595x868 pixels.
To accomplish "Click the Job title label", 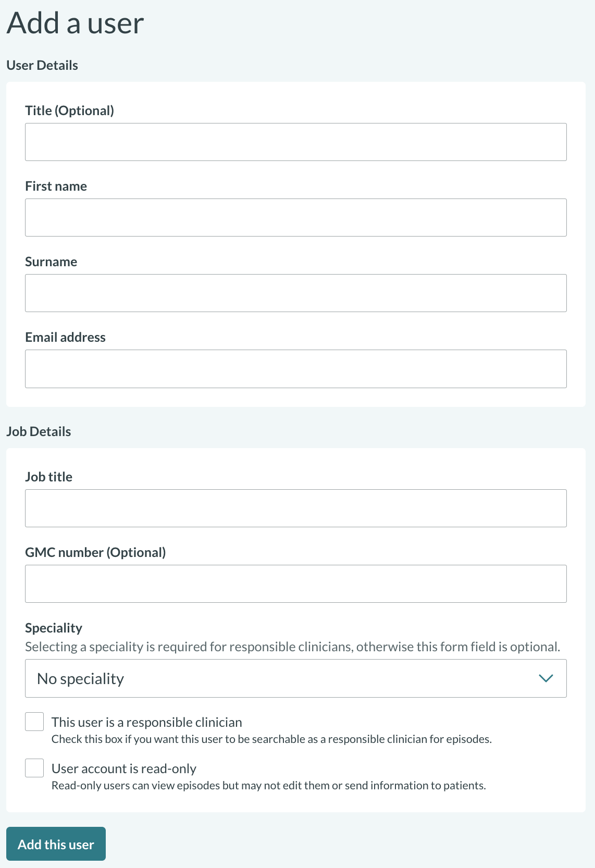I will (x=48, y=477).
